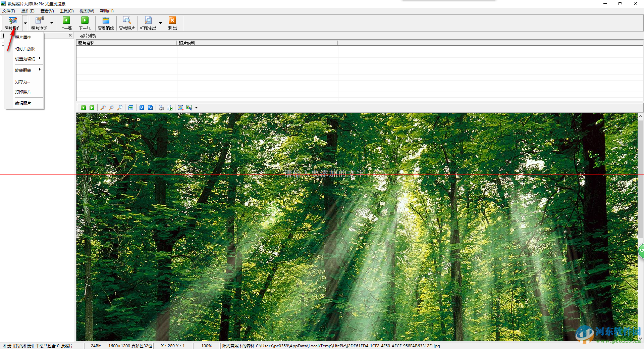The width and height of the screenshot is (644, 349).
Task: Click 退出 to exit the program
Action: pos(172,22)
